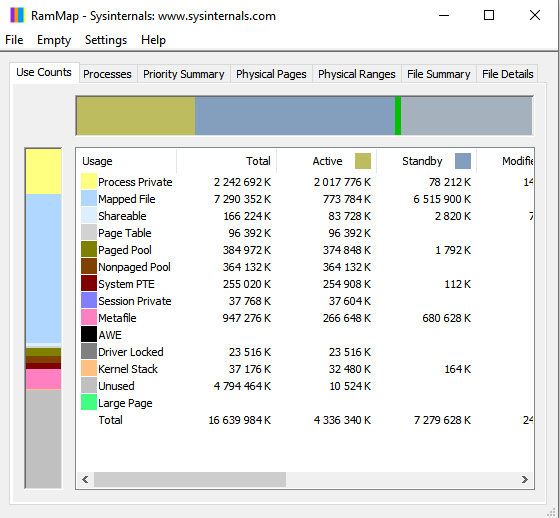Switch to the Physical Pages tab
This screenshot has height=518, width=560.
point(271,74)
